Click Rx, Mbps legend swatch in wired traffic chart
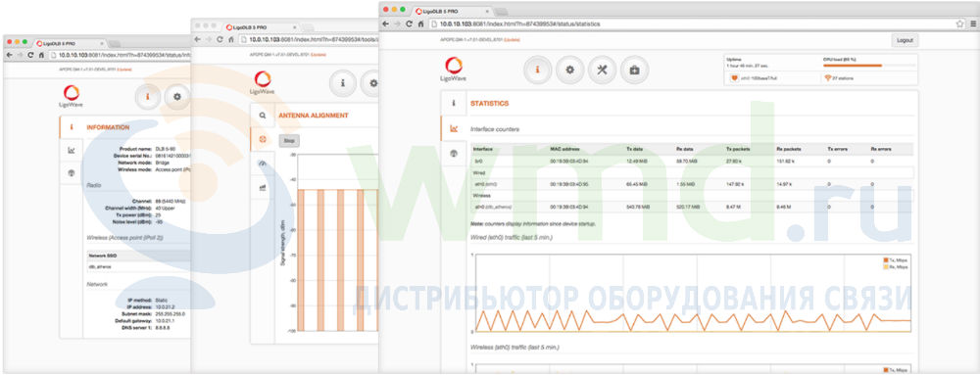 tap(885, 266)
